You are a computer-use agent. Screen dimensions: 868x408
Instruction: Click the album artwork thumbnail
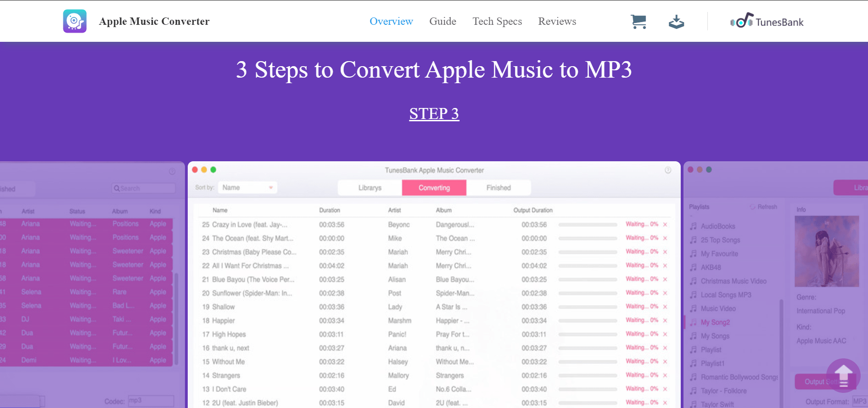click(827, 251)
